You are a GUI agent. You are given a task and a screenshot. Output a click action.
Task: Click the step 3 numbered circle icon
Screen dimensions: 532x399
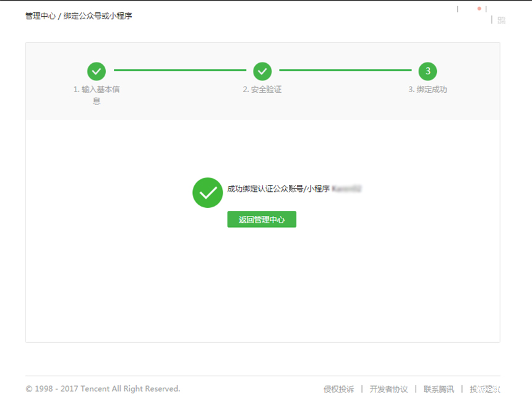pos(427,71)
